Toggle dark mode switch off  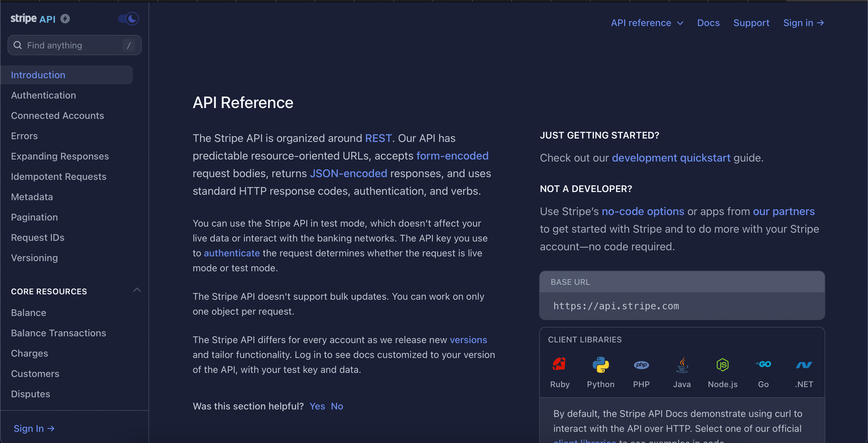[x=129, y=19]
